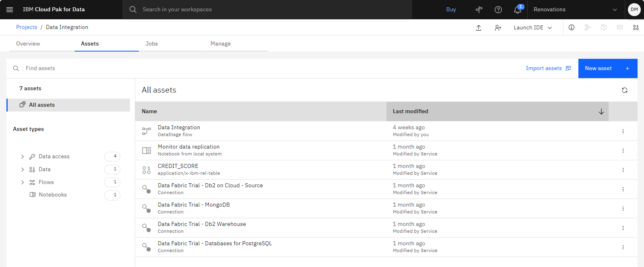Image resolution: width=644 pixels, height=267 pixels.
Task: Click the notebook icon for Monitor data replication
Action: (147, 151)
